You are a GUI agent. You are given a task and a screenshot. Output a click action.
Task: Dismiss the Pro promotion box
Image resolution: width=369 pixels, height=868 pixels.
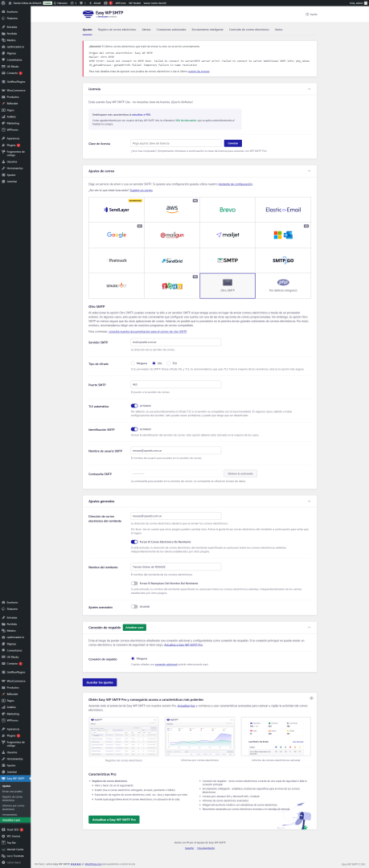(x=311, y=698)
